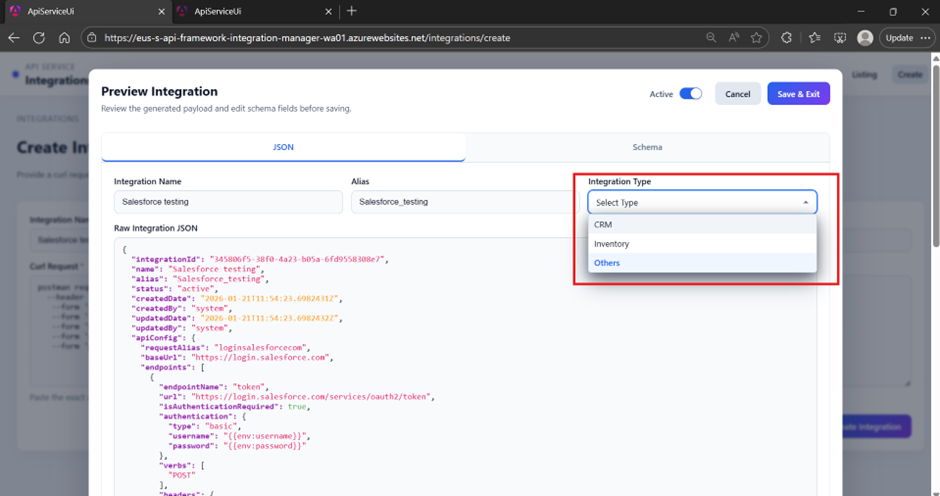View site information lock icon in the address bar
The width and height of the screenshot is (940, 496).
click(92, 38)
